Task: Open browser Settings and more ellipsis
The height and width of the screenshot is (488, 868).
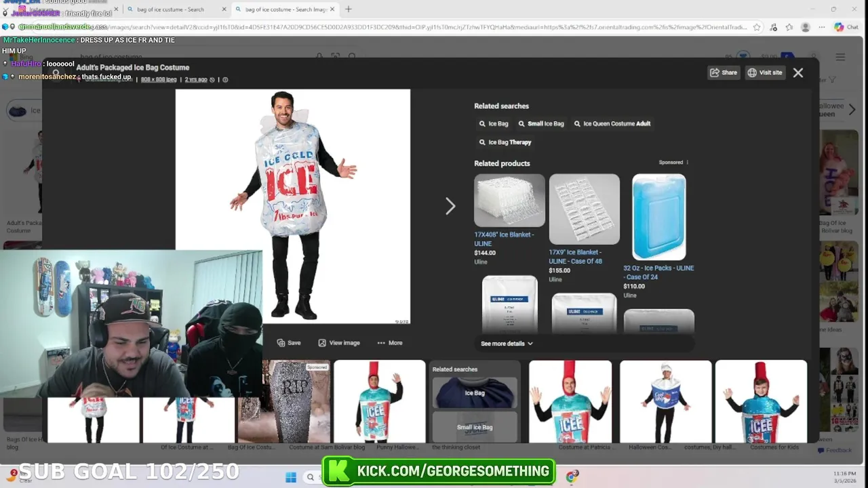Action: (x=822, y=27)
